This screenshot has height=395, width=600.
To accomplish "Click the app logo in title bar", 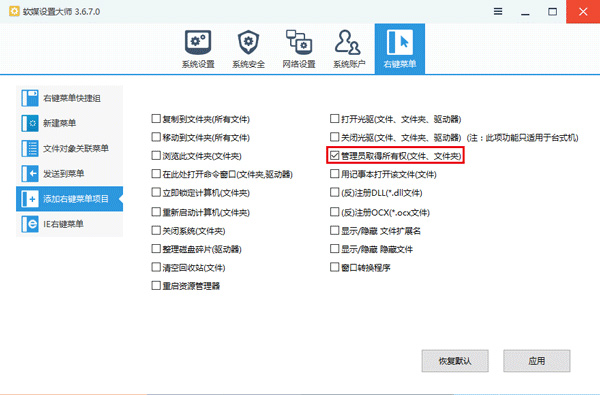I will [x=14, y=11].
